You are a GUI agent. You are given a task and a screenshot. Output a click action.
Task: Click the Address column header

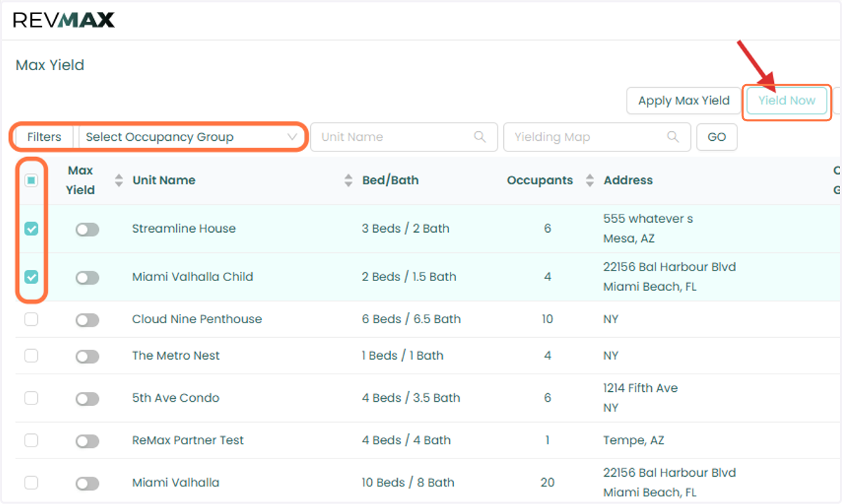[628, 180]
